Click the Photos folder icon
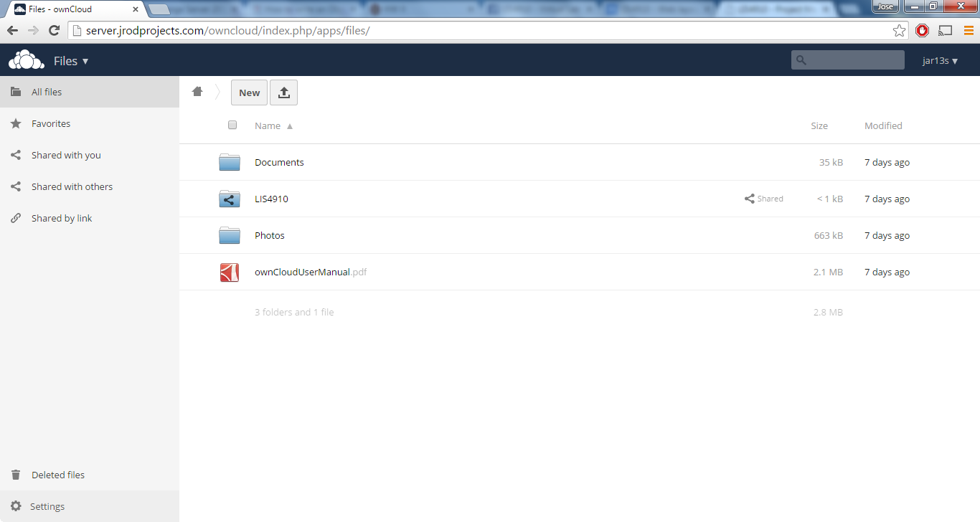Viewport: 980px width, 522px height. 230,235
